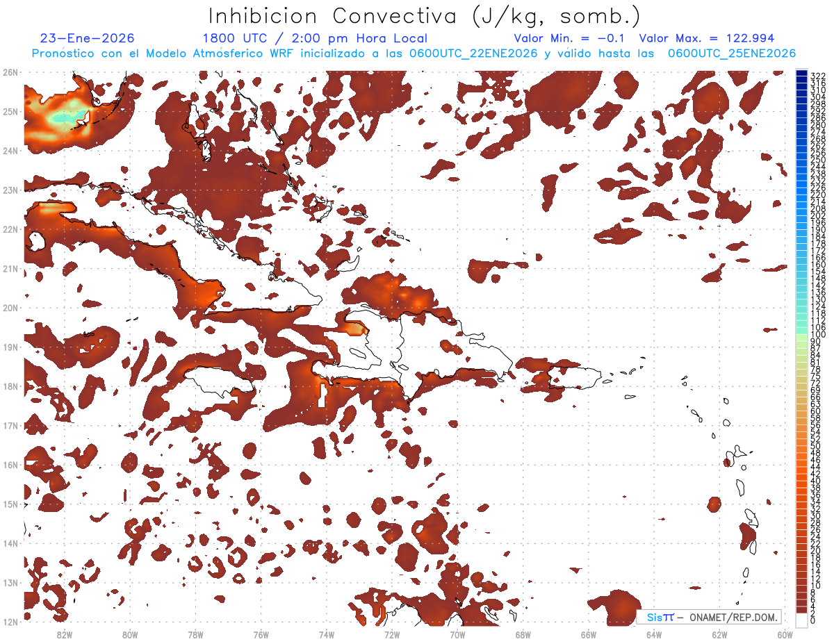Click the '76W' longitude label
Image resolution: width=834 pixels, height=644 pixels.
[261, 634]
